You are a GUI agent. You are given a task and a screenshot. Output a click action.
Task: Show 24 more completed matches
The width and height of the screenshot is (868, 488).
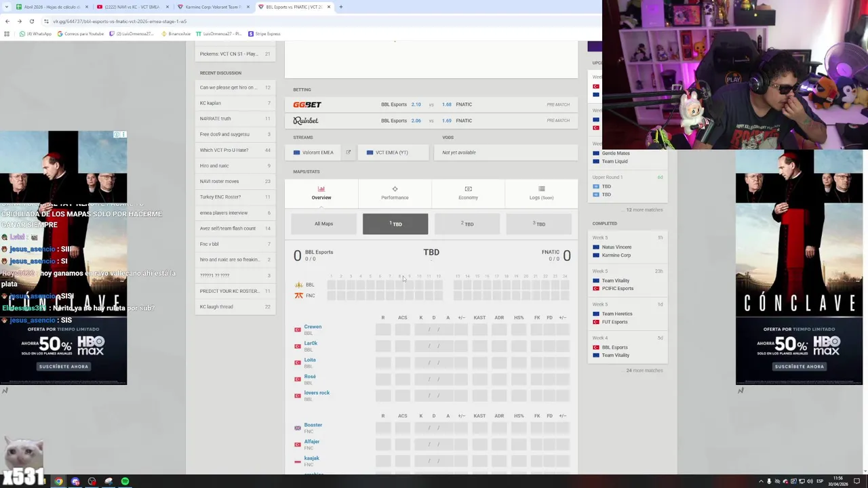(x=645, y=370)
